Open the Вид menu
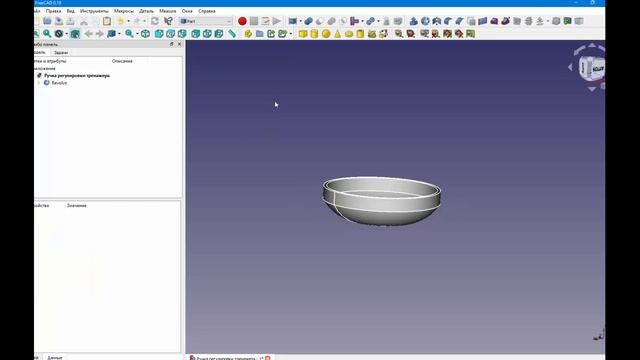 coord(71,11)
